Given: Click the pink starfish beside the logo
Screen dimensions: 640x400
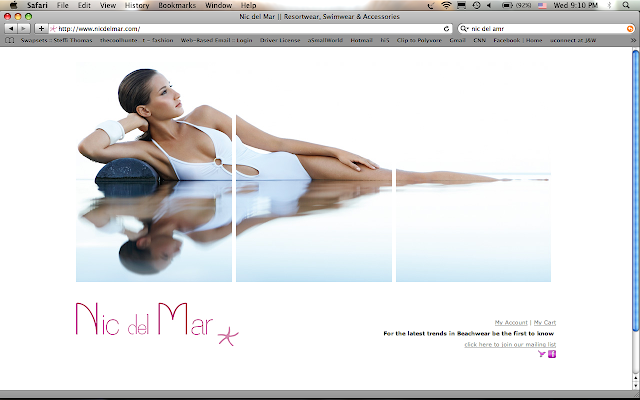Looking at the screenshot, I should pyautogui.click(x=228, y=336).
